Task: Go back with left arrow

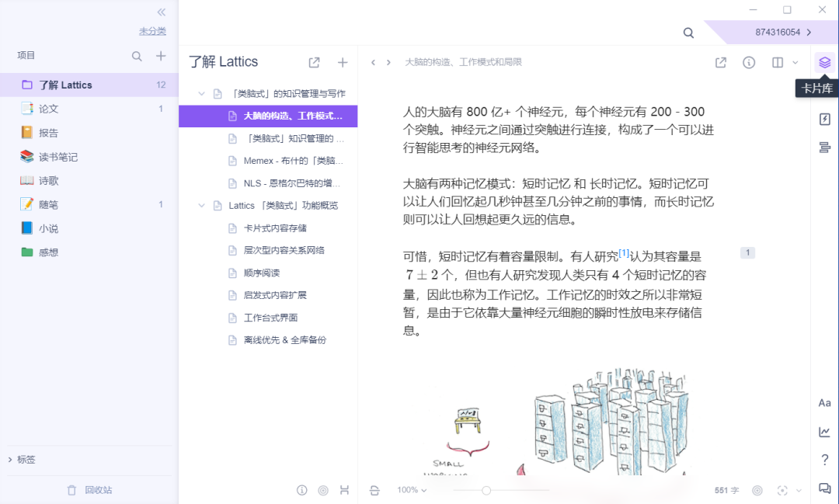Action: coord(373,63)
